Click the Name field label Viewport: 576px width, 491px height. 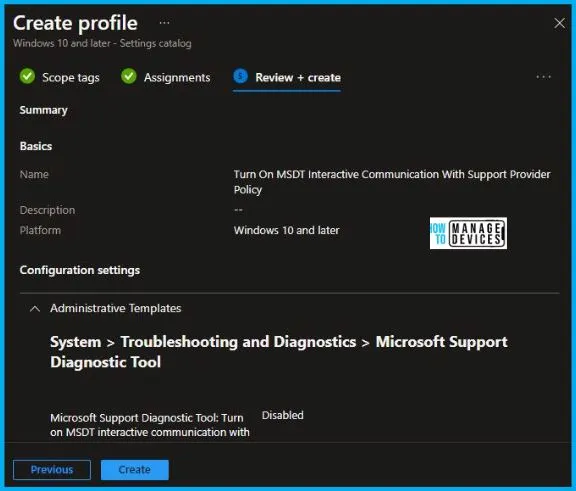click(x=34, y=174)
